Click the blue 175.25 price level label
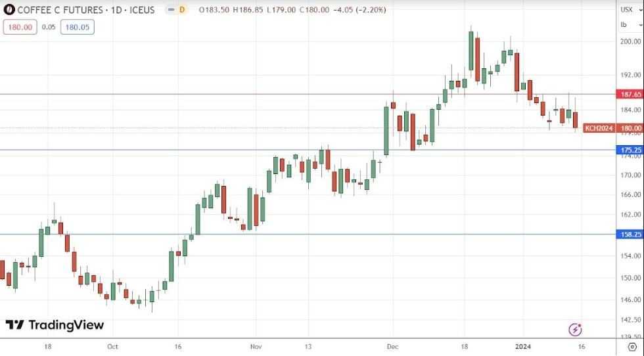 point(630,150)
